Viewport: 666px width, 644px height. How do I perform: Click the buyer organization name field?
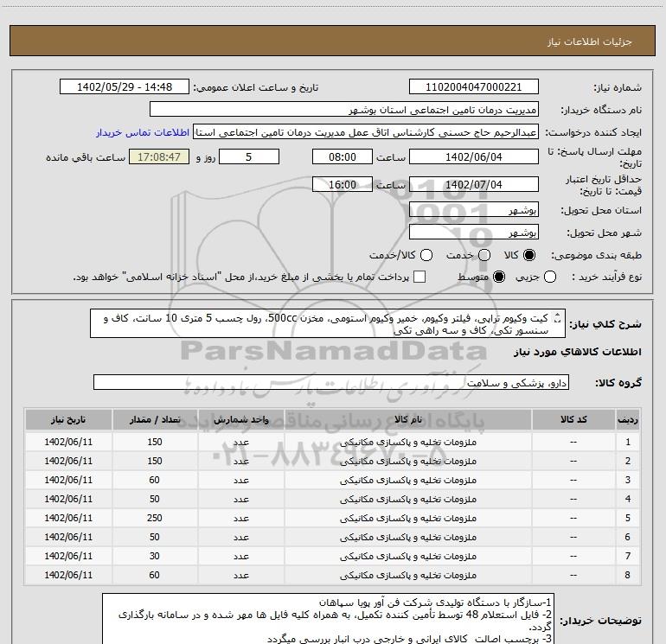[x=344, y=109]
